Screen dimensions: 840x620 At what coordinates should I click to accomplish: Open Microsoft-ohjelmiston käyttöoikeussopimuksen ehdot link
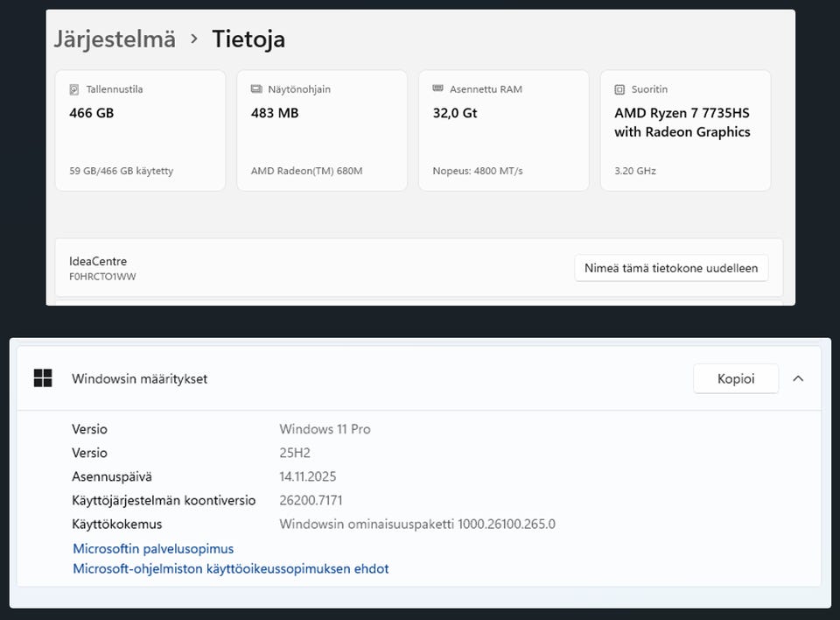[230, 569]
